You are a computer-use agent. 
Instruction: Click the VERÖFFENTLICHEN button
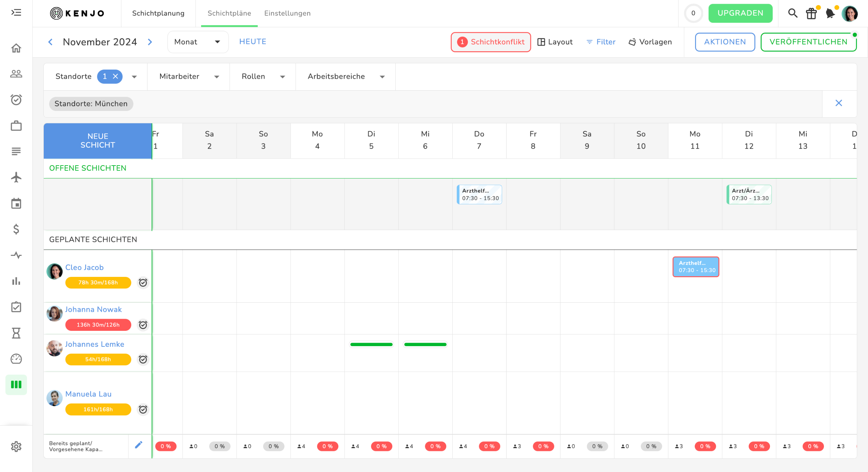(808, 42)
